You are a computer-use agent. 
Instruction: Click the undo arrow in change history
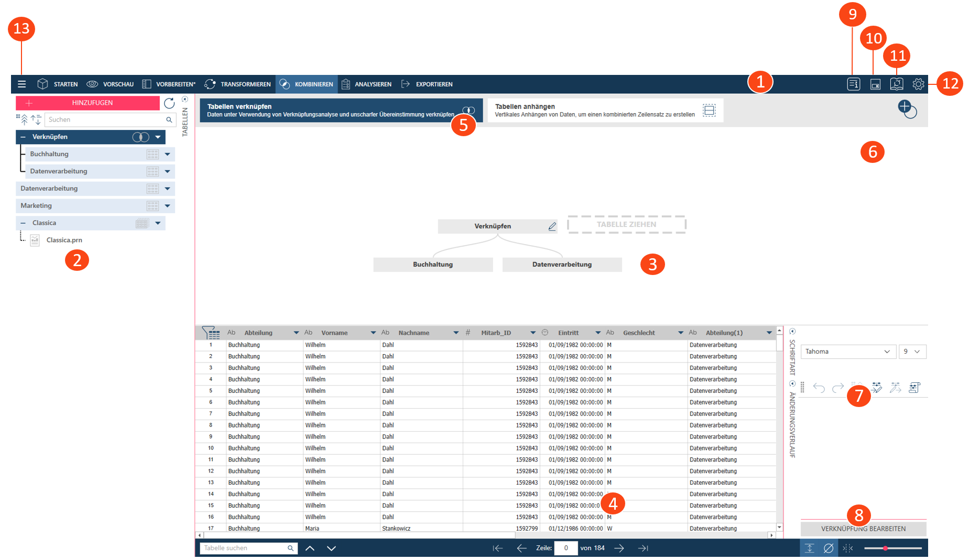819,388
